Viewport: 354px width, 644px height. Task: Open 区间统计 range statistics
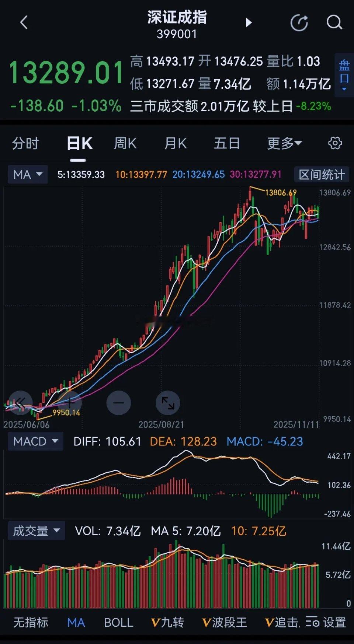click(x=322, y=175)
